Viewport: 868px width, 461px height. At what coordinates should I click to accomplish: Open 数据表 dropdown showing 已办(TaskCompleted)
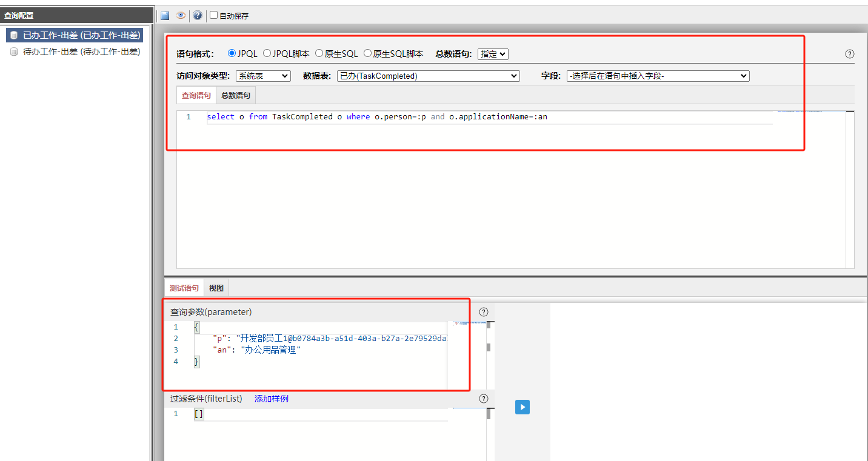pyautogui.click(x=428, y=76)
